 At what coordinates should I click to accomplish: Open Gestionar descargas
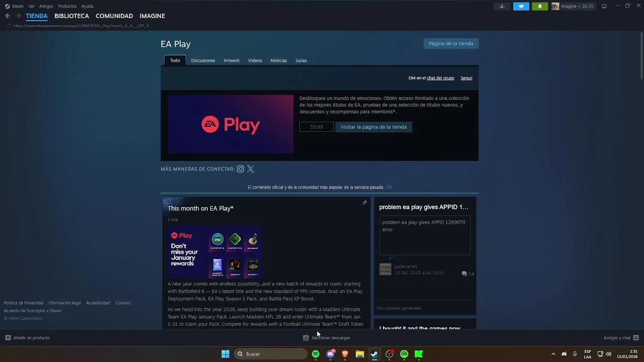(327, 338)
